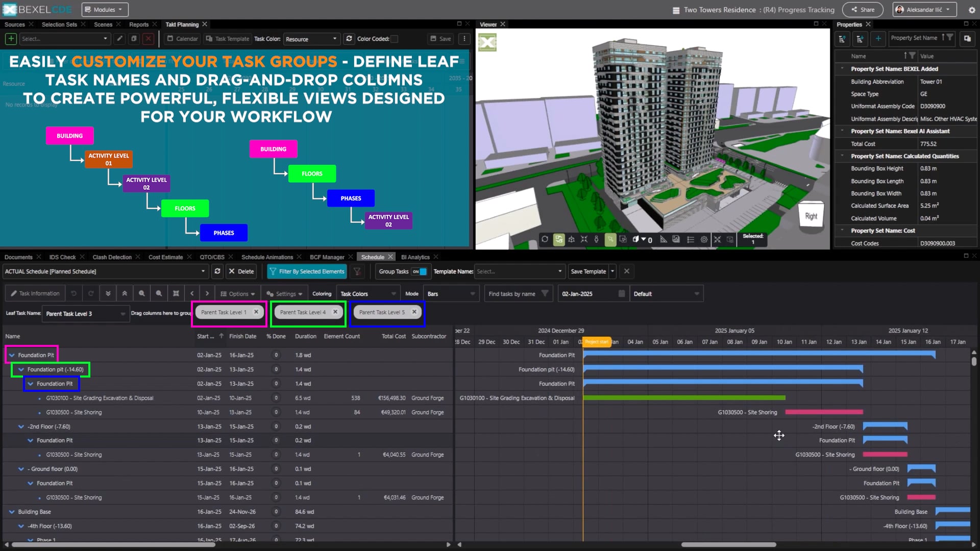Go to next period with right arrow
Viewport: 980px width, 551px height.
click(x=207, y=294)
